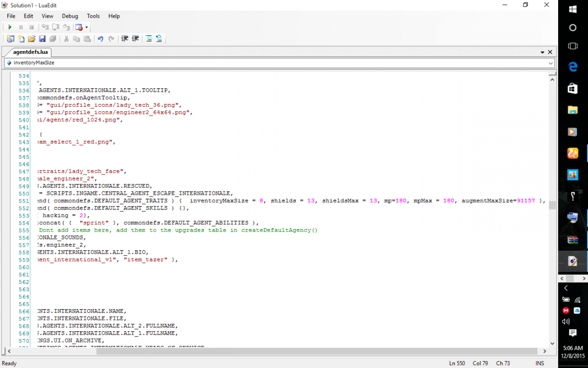The image size is (588, 368).
Task: Close the agentdefs.lua document with X
Action: point(550,52)
